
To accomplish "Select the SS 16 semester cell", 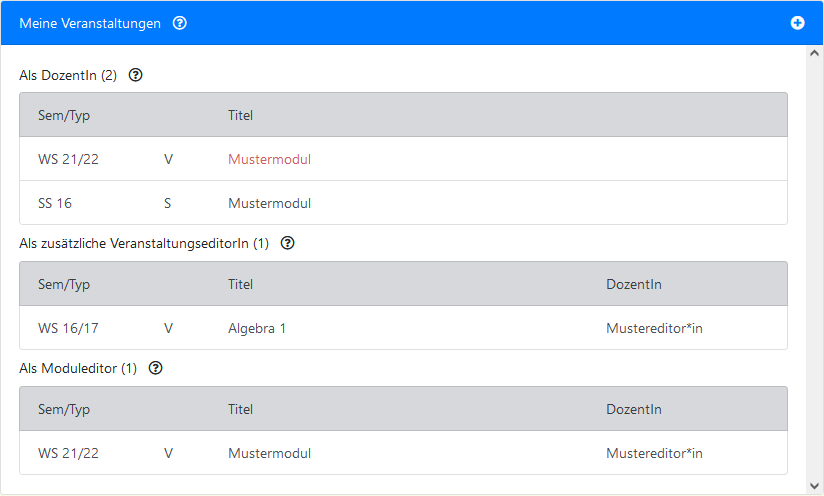I will 55,203.
